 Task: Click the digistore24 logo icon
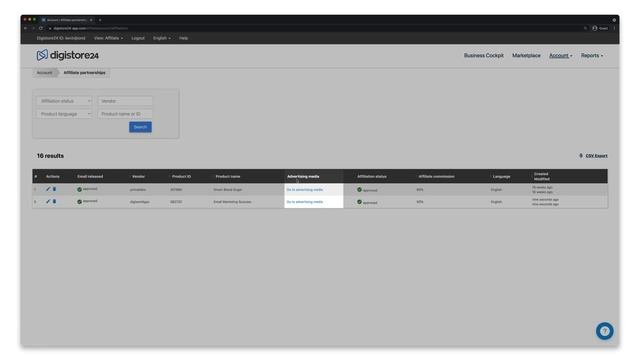[42, 55]
